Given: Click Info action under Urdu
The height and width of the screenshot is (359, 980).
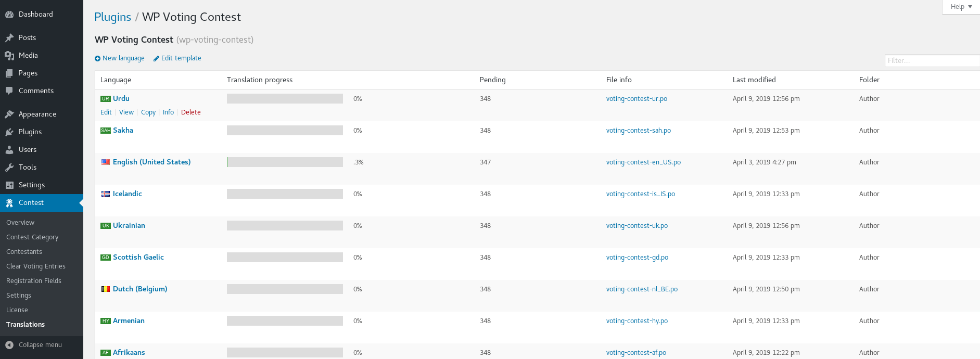Looking at the screenshot, I should coord(168,112).
